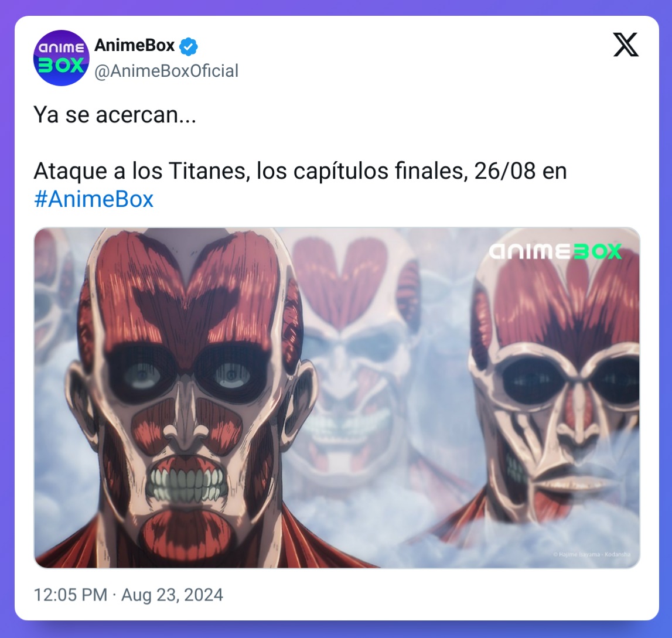Open the #AnimeBox hashtag
Viewport: 672px width, 638px height.
tap(93, 199)
